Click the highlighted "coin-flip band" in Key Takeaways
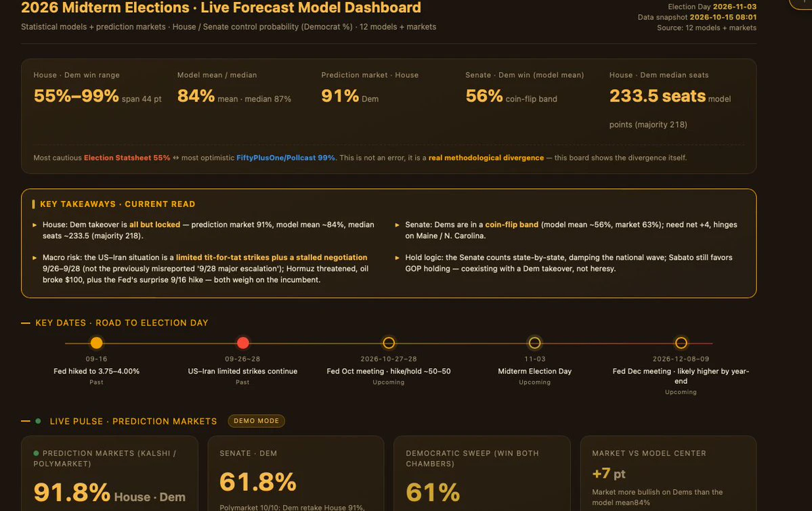Screen dimensions: 812x511 pyautogui.click(x=511, y=225)
